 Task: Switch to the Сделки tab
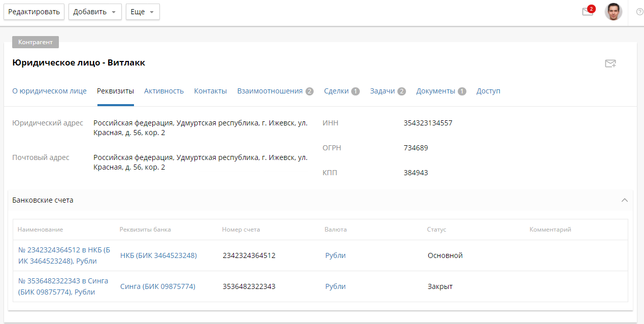[x=336, y=91]
